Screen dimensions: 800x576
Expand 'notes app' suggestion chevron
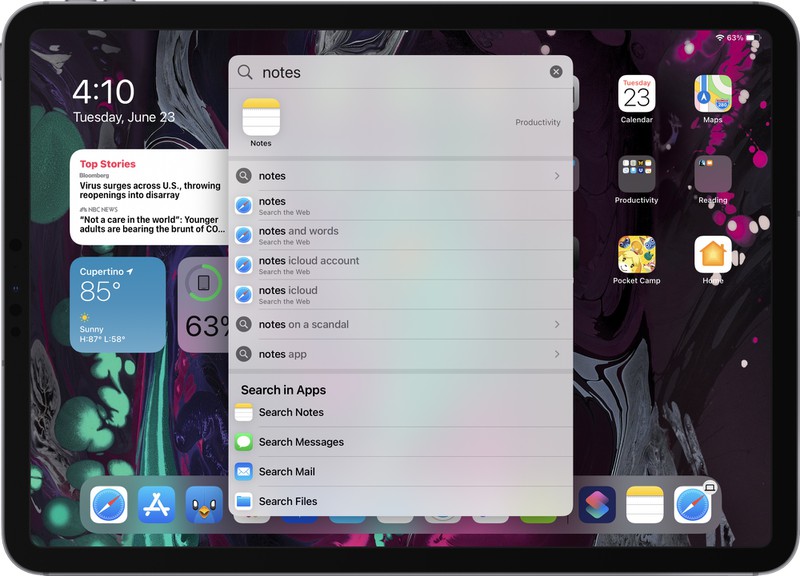pyautogui.click(x=557, y=354)
